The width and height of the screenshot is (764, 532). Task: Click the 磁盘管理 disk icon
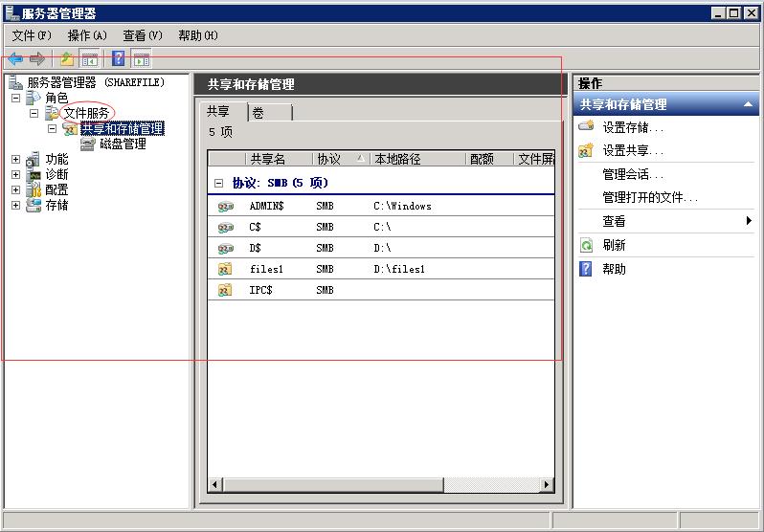[88, 144]
